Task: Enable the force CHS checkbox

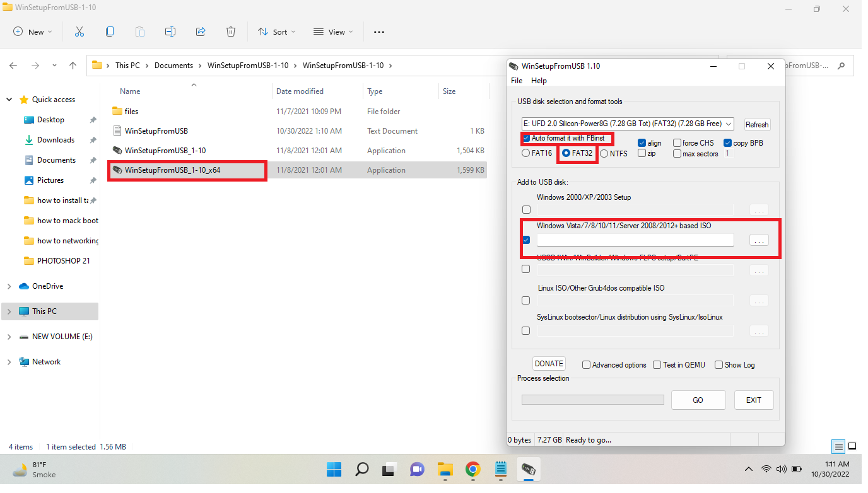Action: click(677, 143)
